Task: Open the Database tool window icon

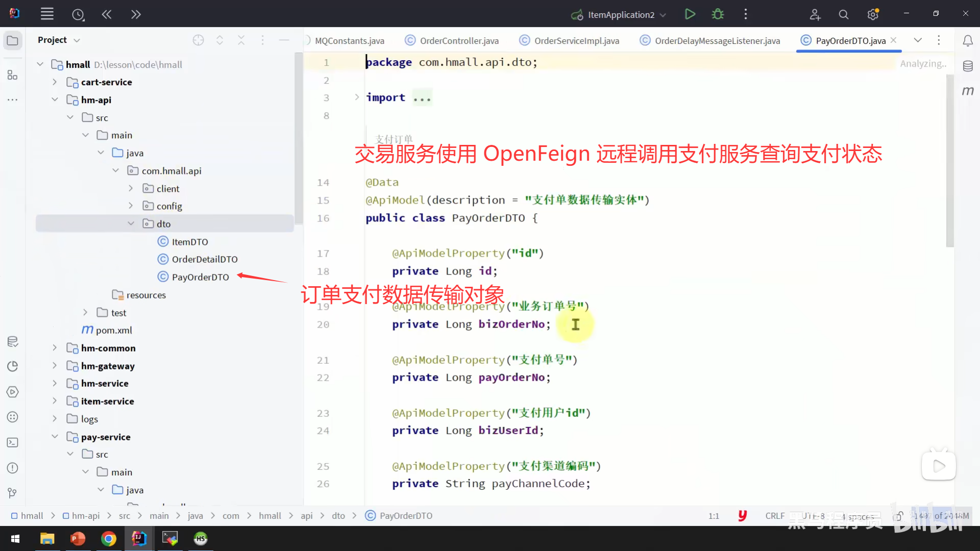Action: (968, 66)
